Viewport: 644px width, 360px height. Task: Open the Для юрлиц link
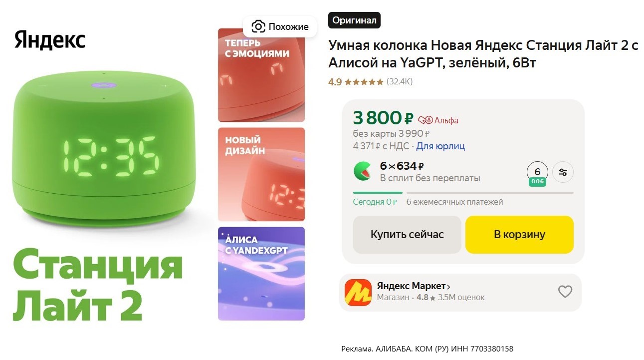click(x=440, y=146)
